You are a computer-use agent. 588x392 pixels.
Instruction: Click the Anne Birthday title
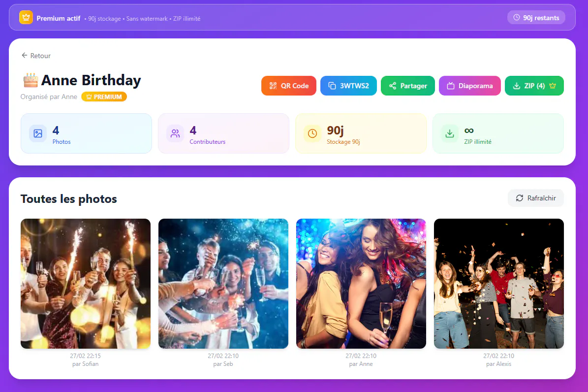tap(91, 80)
